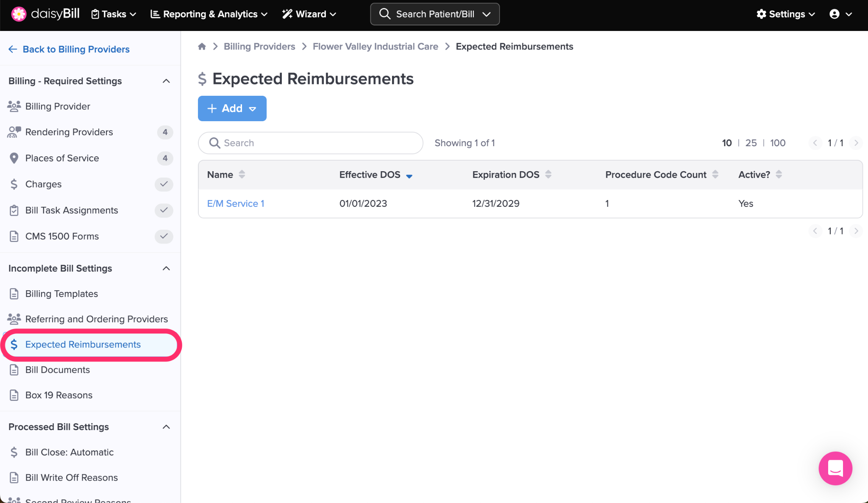
Task: Sort the table by Name column
Action: coord(242,175)
